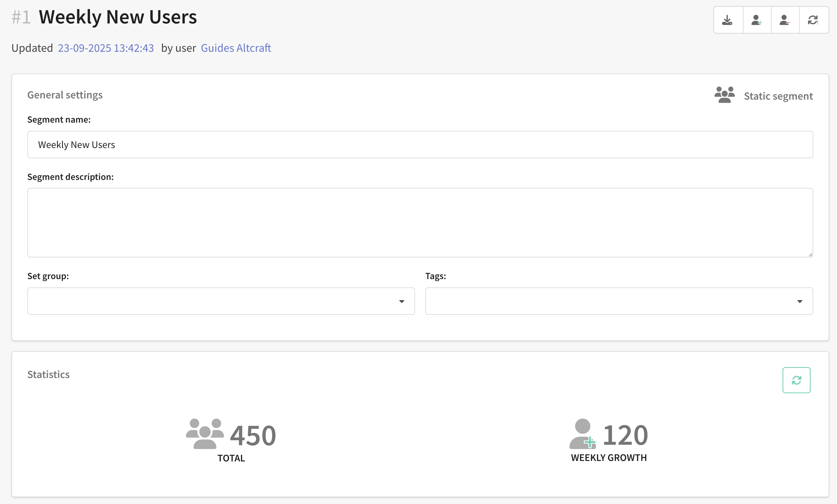837x504 pixels.
Task: Click the 450 total count
Action: 253,435
